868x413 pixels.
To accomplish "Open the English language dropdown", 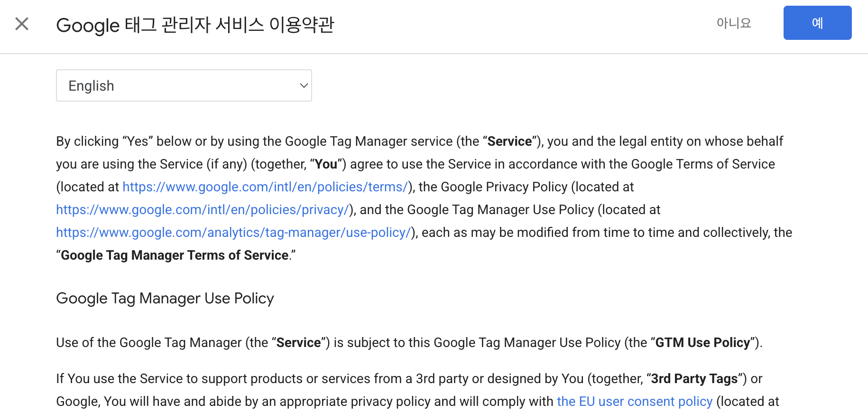I will point(184,85).
